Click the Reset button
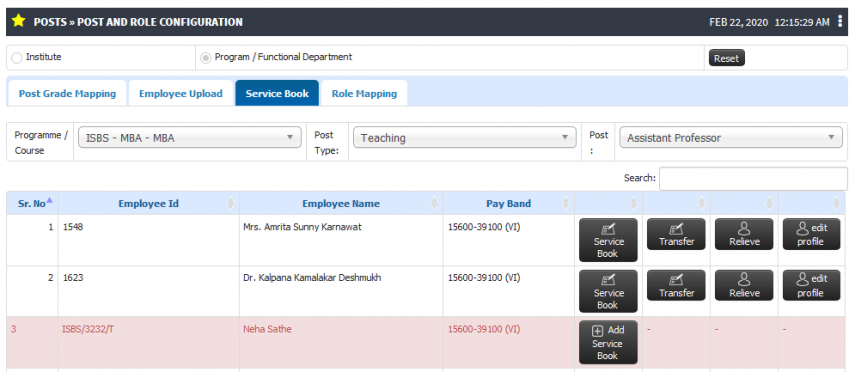Viewport: 855px width, 372px height. click(726, 58)
